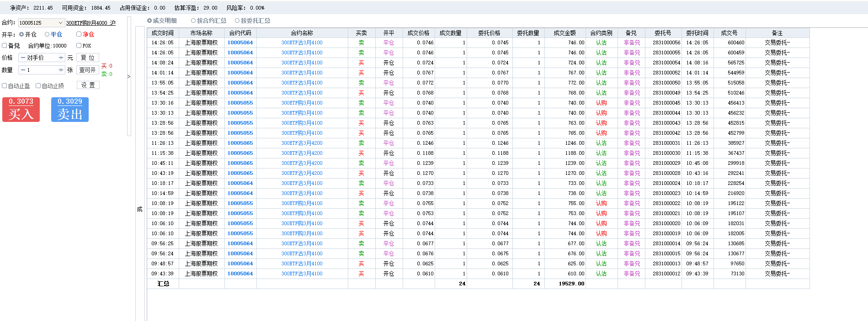Open the 设置 settings button
This screenshot has width=868, height=321.
(88, 85)
